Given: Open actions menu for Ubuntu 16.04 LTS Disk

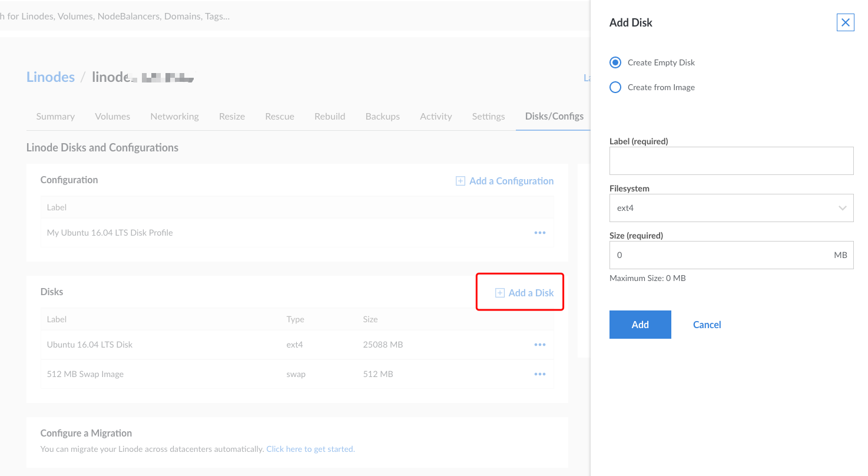Looking at the screenshot, I should [x=539, y=344].
